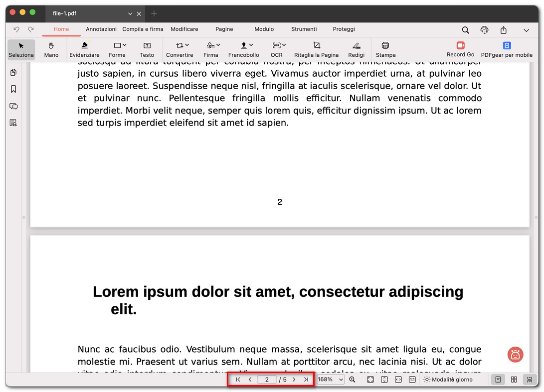
Task: Open the page thumbnails panel
Action: pos(13,72)
